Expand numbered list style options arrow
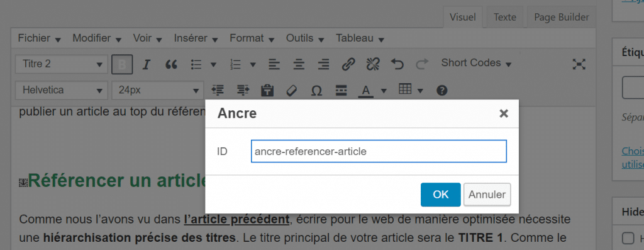This screenshot has width=644, height=250. pos(253,65)
